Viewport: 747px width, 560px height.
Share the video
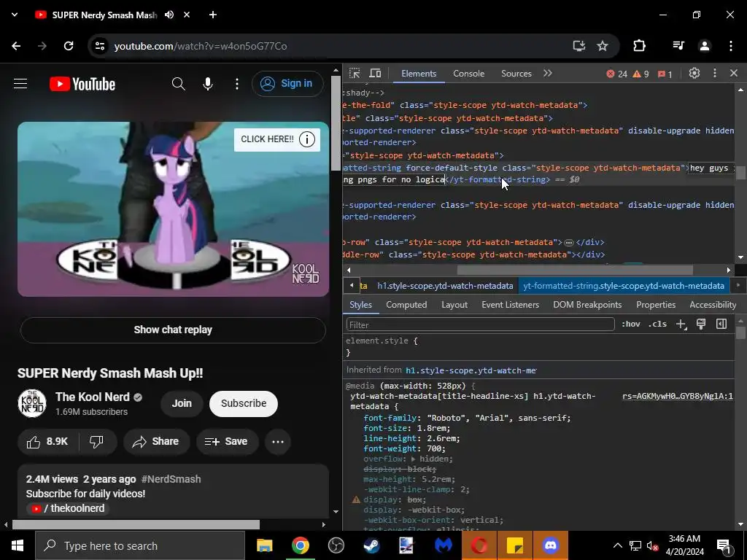(x=156, y=441)
